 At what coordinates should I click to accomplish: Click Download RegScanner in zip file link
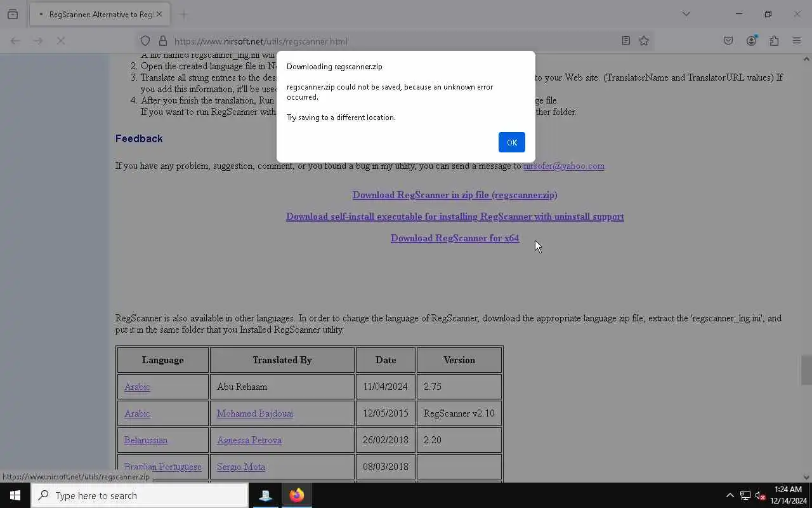tap(455, 195)
